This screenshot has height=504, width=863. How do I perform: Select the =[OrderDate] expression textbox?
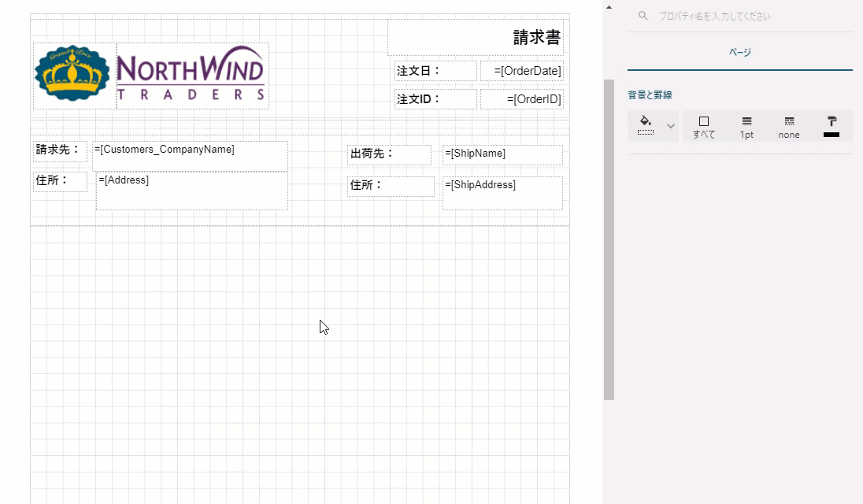(522, 72)
